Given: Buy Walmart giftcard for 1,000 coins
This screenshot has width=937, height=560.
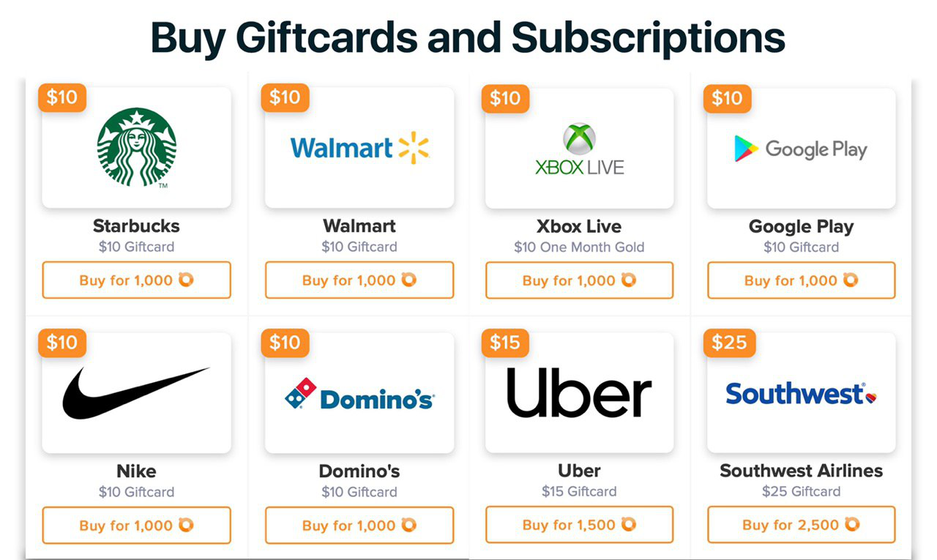Looking at the screenshot, I should tap(359, 280).
